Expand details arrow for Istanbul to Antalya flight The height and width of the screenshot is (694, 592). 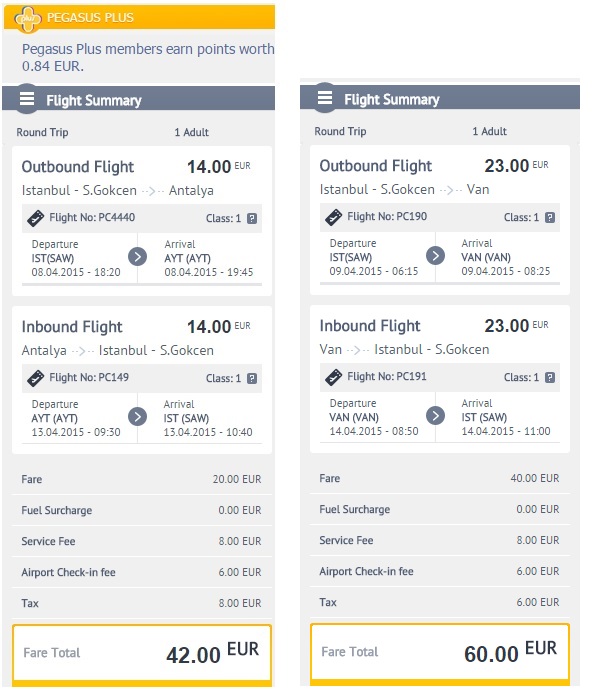(x=138, y=257)
